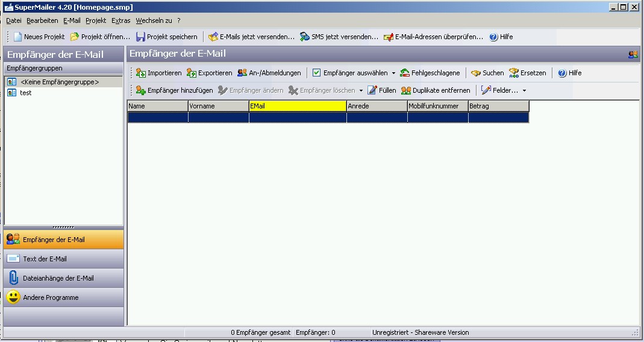Click the Felder pencil icon

coord(486,90)
